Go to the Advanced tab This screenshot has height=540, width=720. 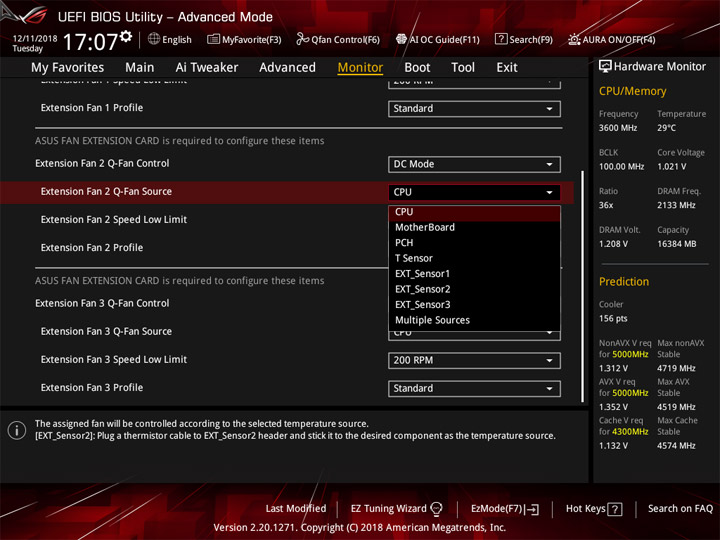287,68
